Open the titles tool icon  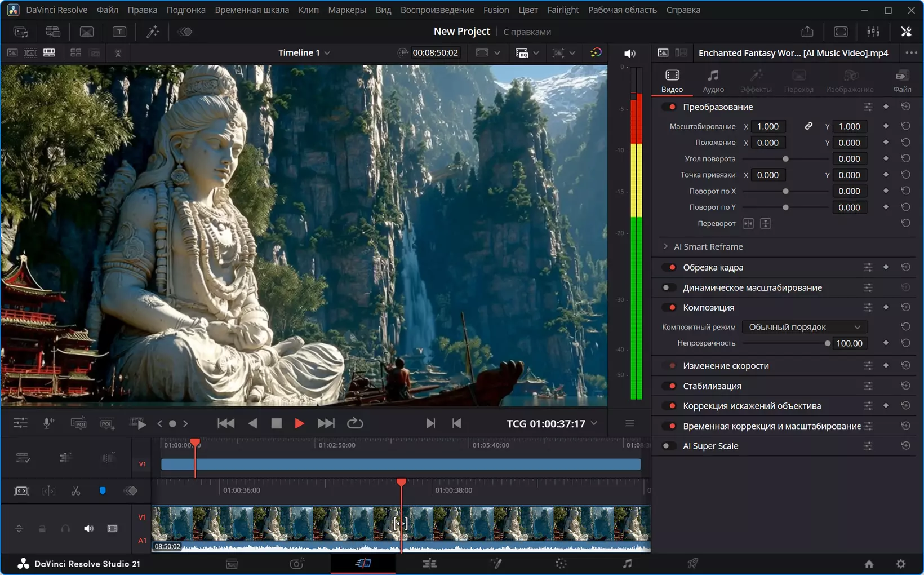click(119, 32)
